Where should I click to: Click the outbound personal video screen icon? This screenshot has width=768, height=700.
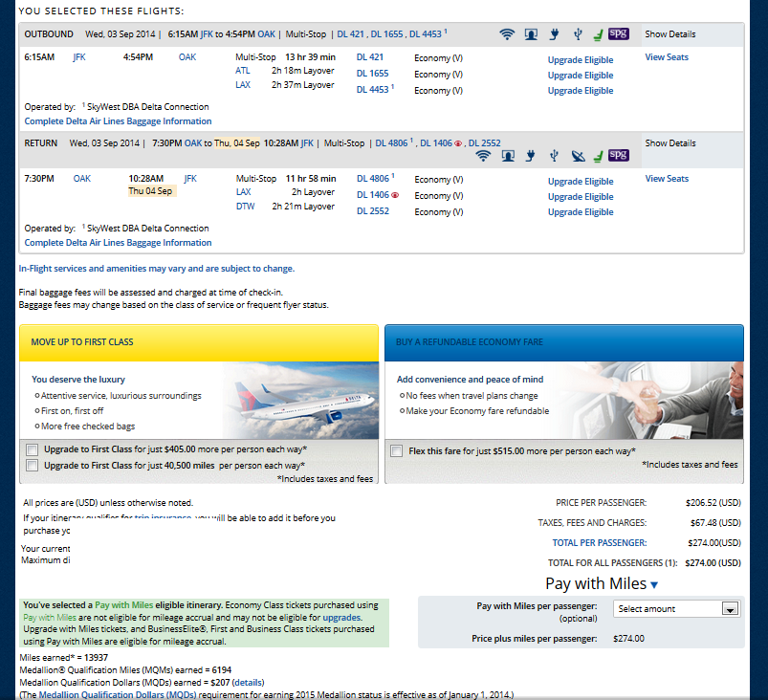coord(531,34)
